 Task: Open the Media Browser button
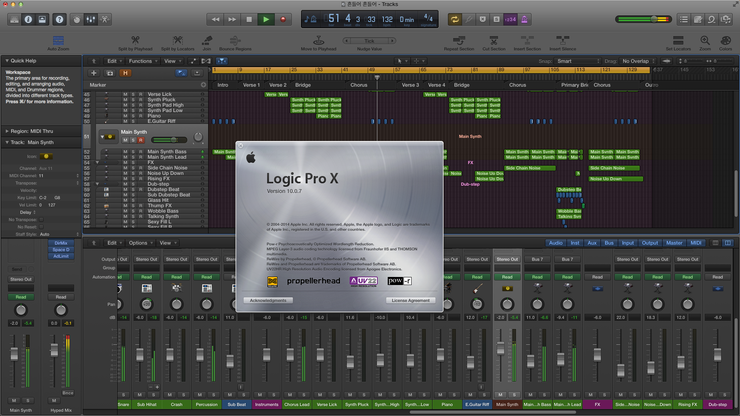point(725,19)
